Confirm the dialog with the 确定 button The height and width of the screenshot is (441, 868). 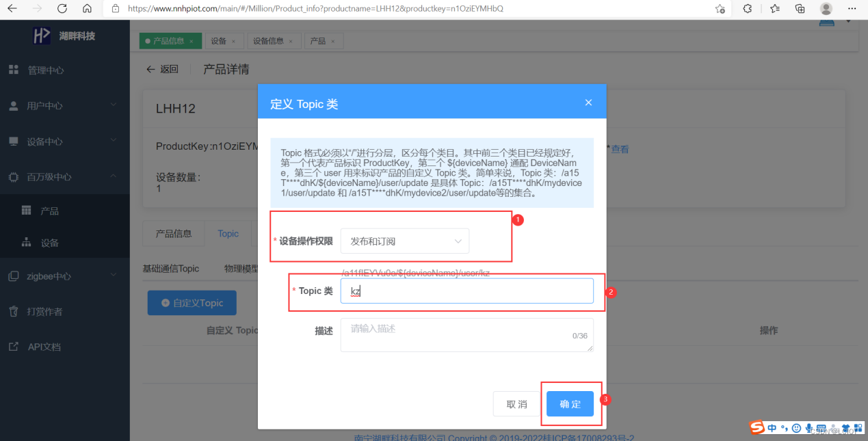tap(570, 403)
